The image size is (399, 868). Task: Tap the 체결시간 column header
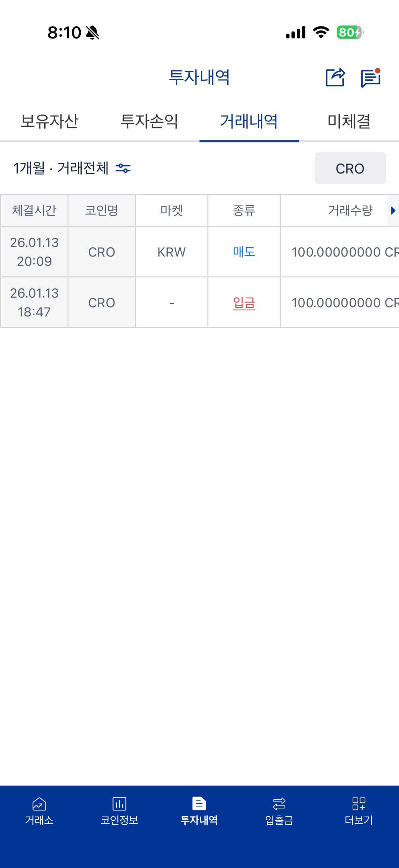34,211
